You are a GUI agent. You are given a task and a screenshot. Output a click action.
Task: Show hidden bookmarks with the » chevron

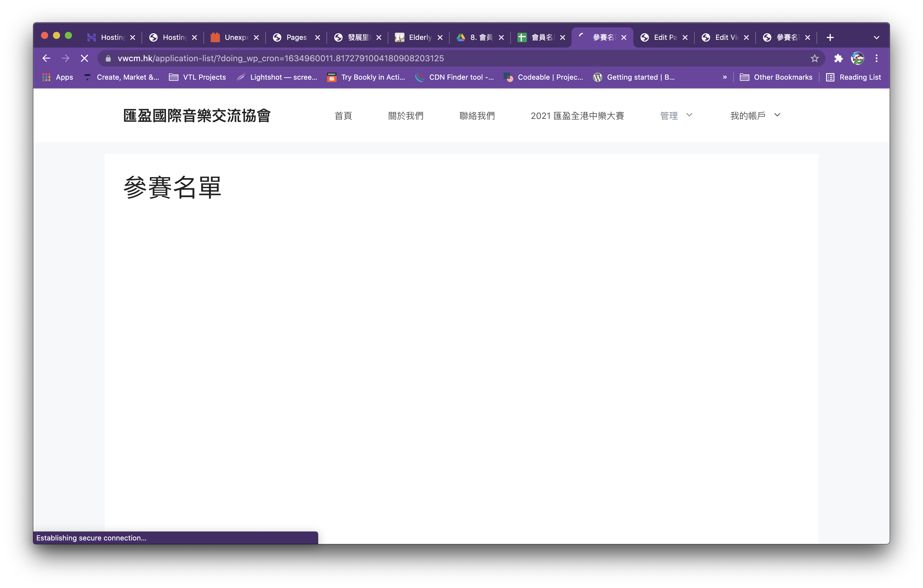[x=724, y=77]
